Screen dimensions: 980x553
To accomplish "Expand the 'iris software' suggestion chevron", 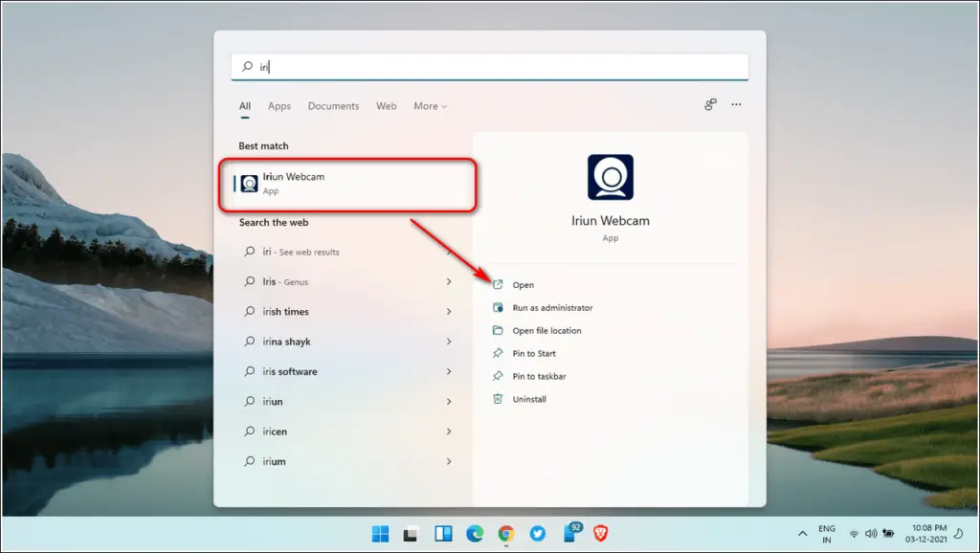I will [x=449, y=372].
